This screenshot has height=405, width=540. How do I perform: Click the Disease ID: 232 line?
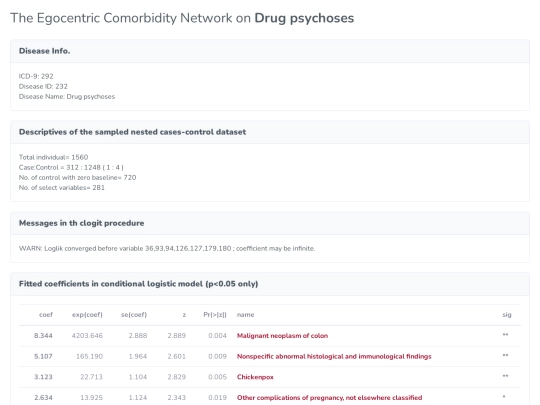coord(43,86)
